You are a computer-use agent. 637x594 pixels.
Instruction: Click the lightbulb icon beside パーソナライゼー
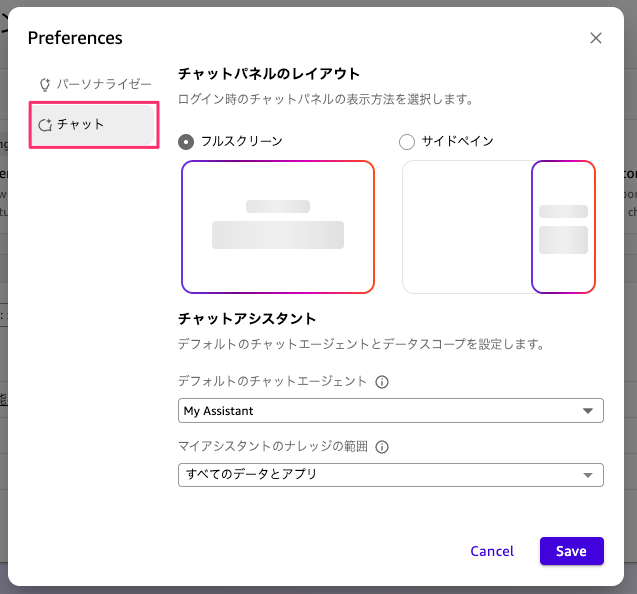45,85
